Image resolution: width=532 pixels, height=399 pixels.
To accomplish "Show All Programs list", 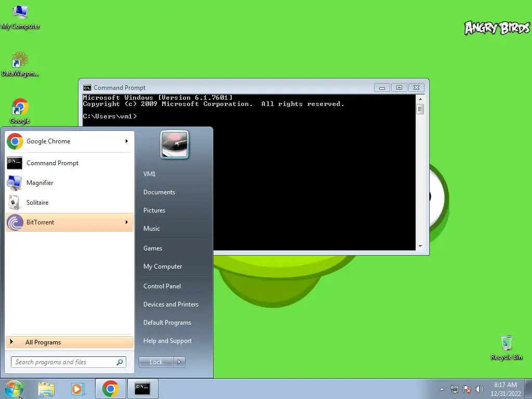I will point(70,342).
